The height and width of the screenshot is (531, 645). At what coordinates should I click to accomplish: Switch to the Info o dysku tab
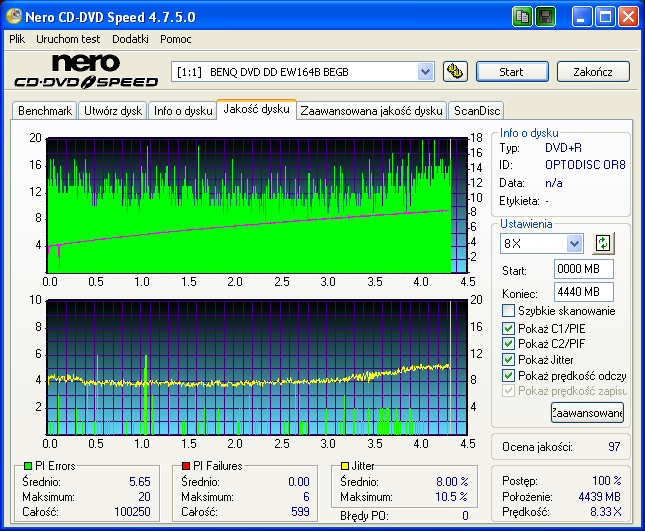point(183,111)
